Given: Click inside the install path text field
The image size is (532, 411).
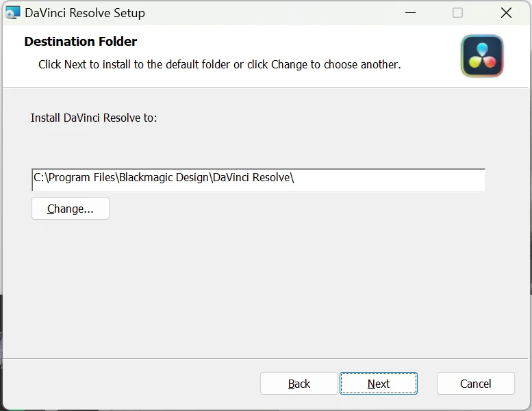Looking at the screenshot, I should 390,179.
